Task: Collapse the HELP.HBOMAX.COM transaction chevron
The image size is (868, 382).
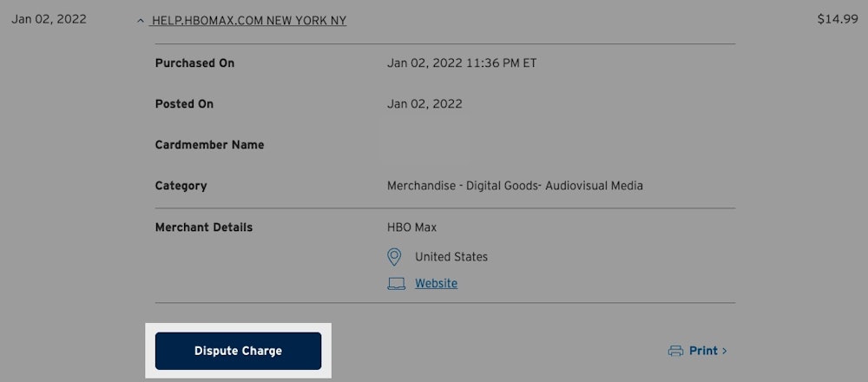Action: click(141, 21)
